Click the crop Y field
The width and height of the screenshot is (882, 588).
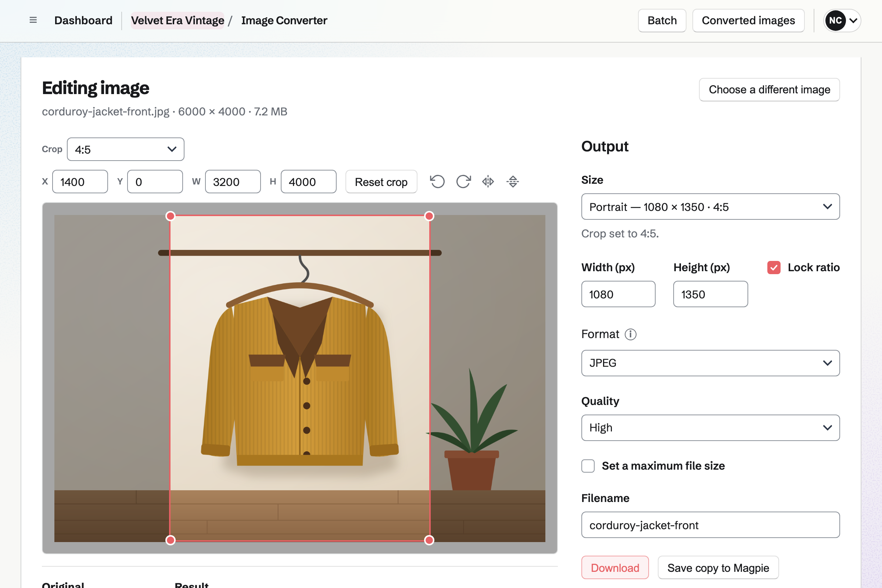155,182
